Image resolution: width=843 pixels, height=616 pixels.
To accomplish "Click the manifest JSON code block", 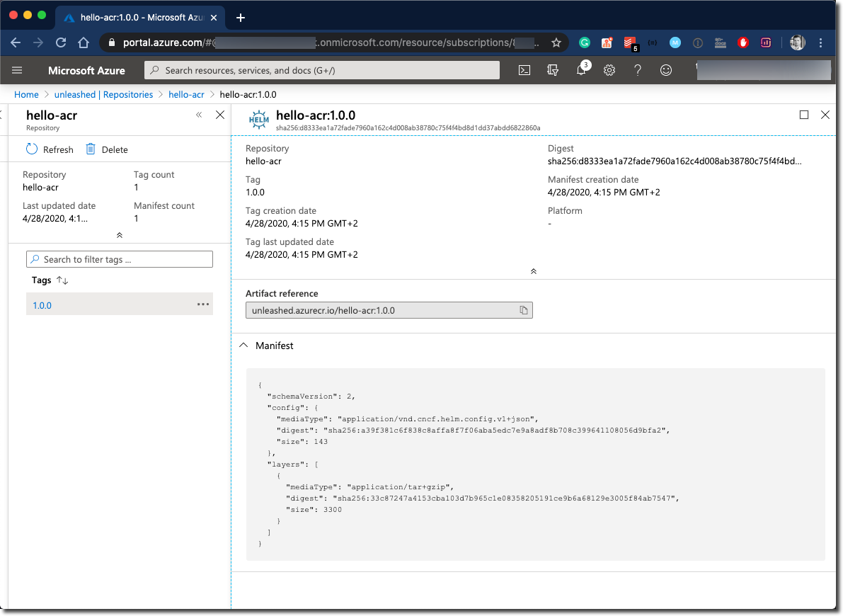I will tap(536, 464).
